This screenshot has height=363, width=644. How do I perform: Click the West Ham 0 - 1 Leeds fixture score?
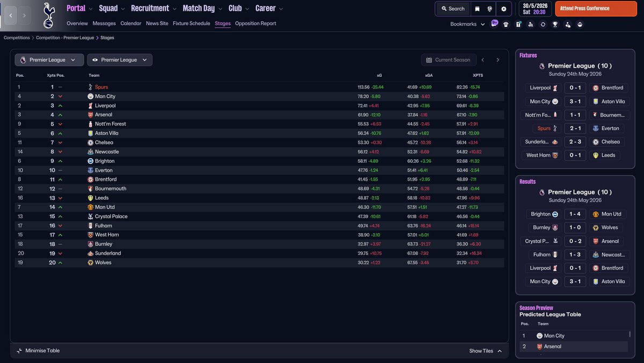575,155
